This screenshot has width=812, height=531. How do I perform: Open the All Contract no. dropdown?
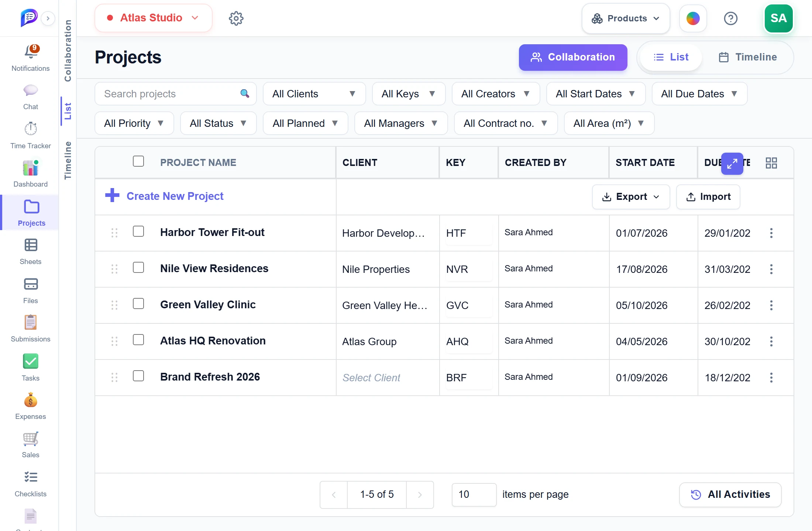506,123
